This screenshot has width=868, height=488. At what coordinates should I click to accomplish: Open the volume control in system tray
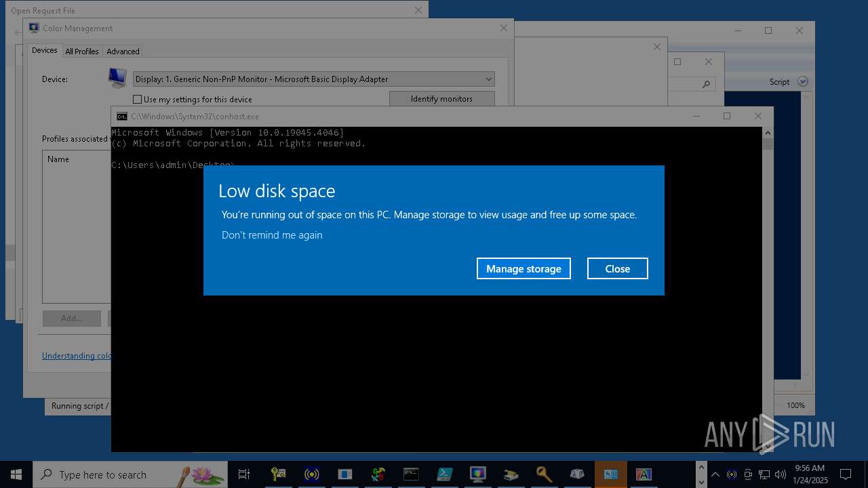781,474
